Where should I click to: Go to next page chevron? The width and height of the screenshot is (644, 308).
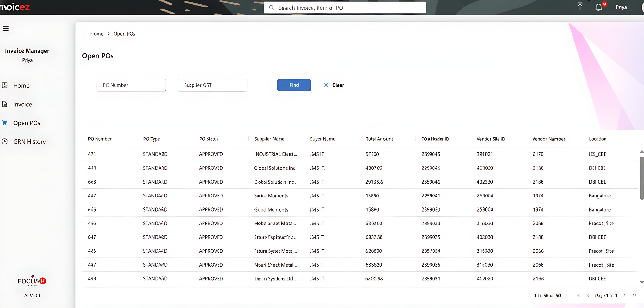tap(624, 295)
